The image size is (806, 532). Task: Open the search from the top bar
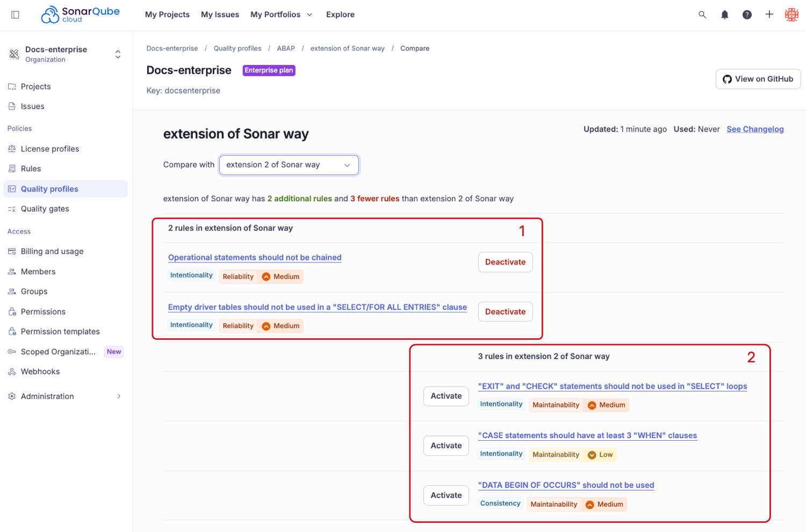(702, 14)
